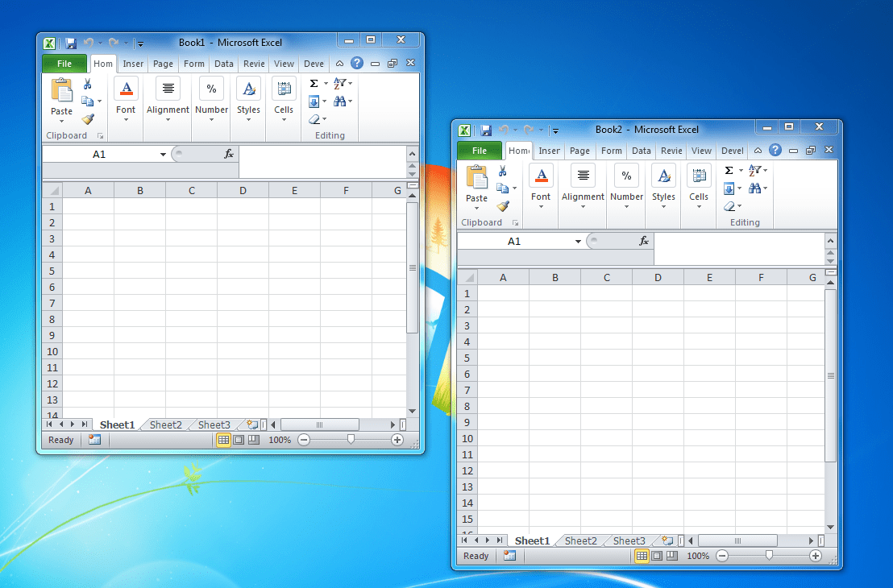This screenshot has height=588, width=893.
Task: Click the Paste clipboard icon in Book2
Action: click(476, 177)
